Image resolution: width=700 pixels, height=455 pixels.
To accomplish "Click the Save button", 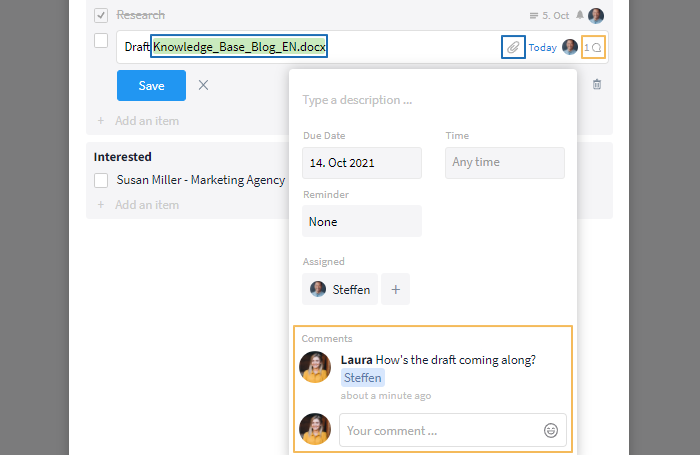I will (151, 85).
